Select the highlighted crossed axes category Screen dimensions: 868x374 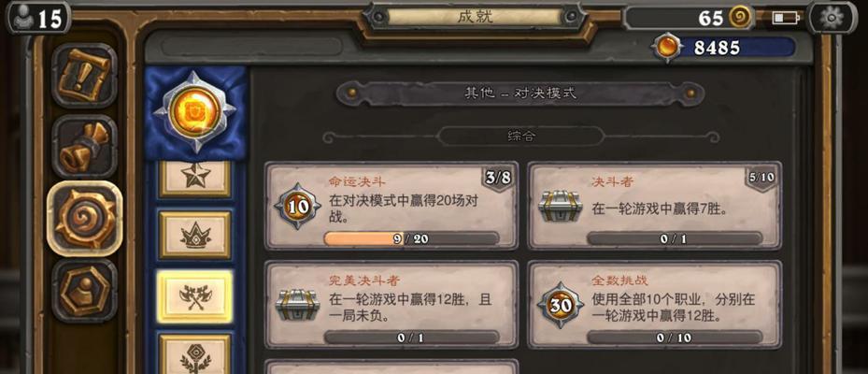pos(195,296)
